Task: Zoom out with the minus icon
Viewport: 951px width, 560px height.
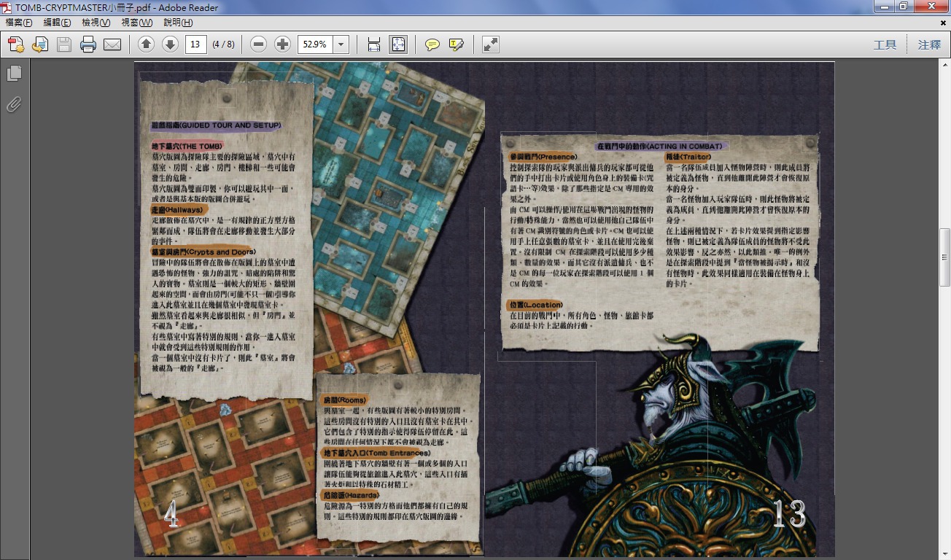Action: click(258, 44)
